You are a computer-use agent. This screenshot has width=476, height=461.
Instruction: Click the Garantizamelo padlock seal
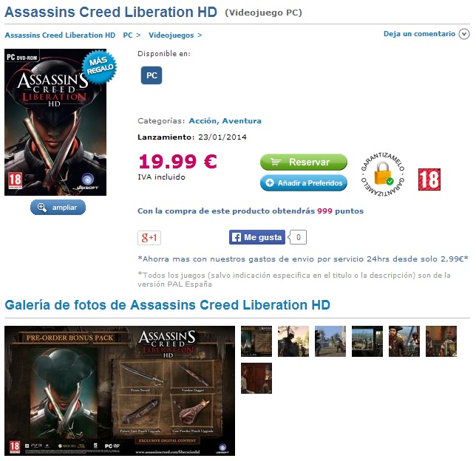click(x=383, y=174)
